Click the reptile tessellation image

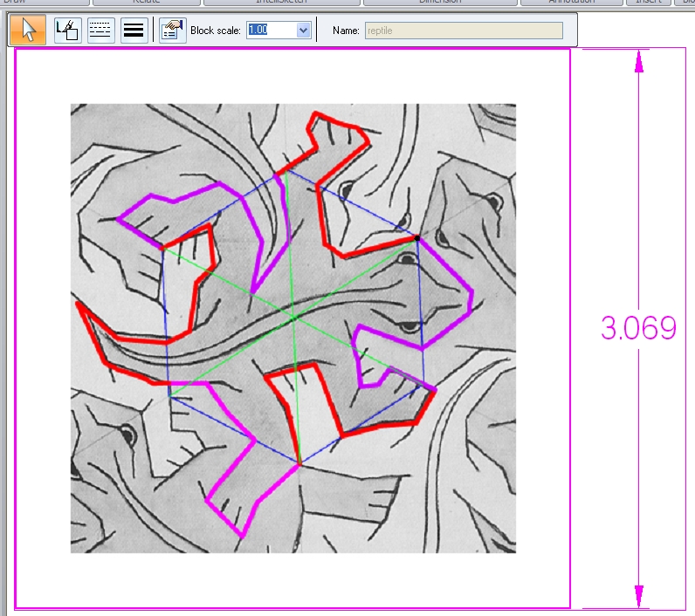point(293,328)
